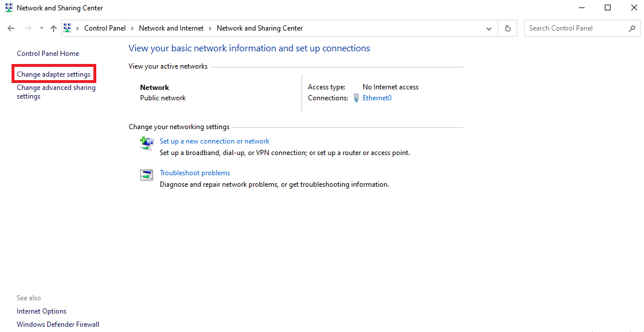Click the Set up new connection icon
The height and width of the screenshot is (332, 644).
click(146, 143)
